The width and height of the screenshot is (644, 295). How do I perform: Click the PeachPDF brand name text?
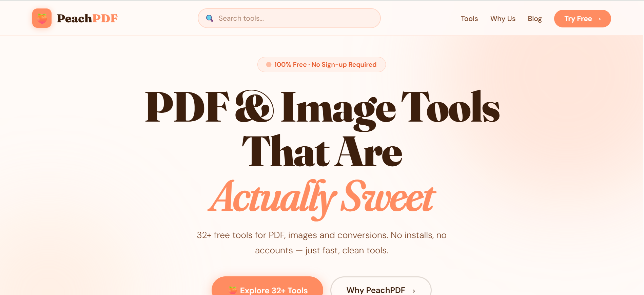click(87, 18)
